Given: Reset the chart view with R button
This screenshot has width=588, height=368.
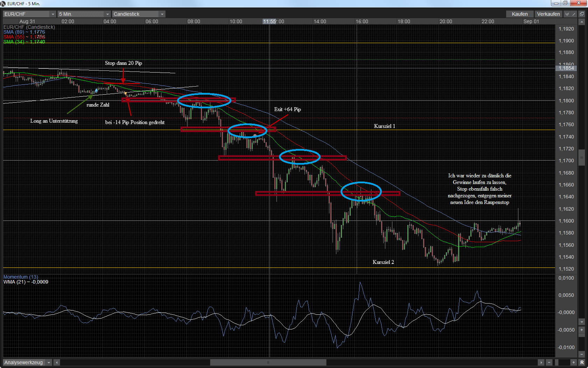Looking at the screenshot, I should [582, 362].
